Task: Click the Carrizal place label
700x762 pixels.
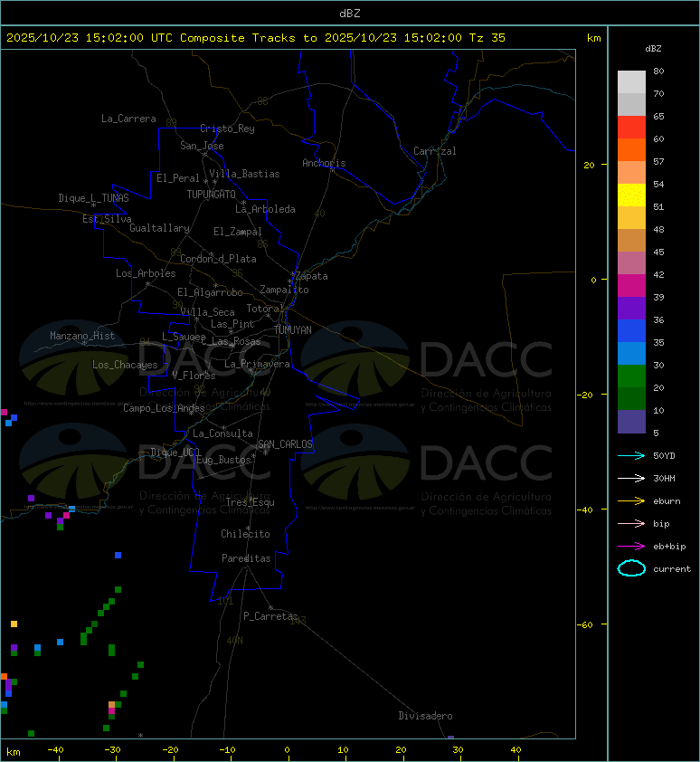Action: tap(435, 151)
